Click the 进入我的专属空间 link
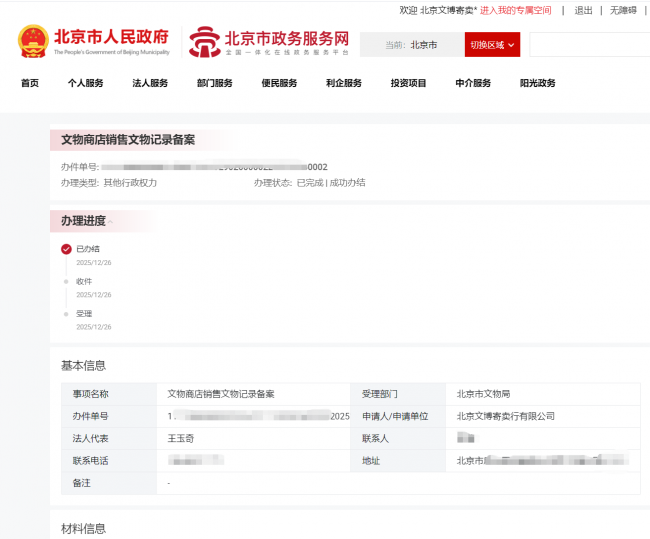Viewport: 650px width, 539px height. 515,10
